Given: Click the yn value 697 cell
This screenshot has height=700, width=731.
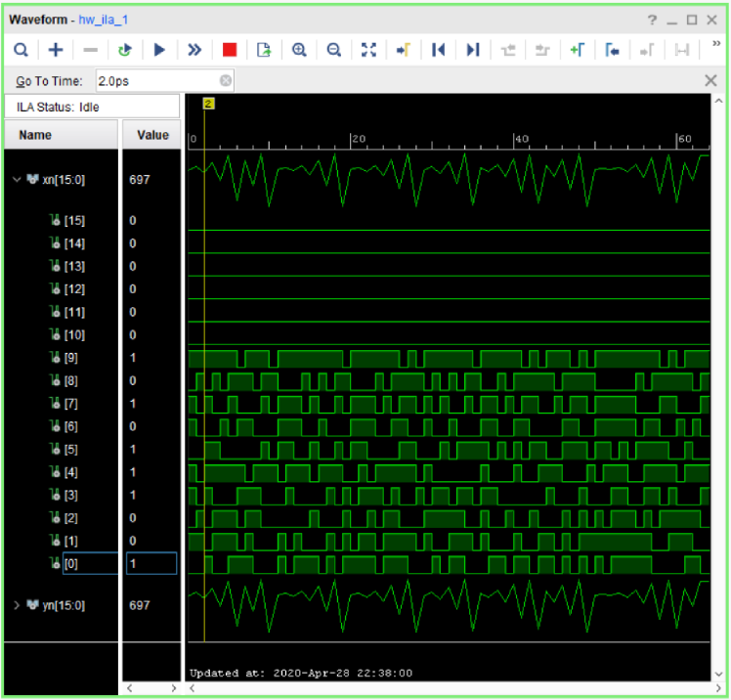Looking at the screenshot, I should coord(140,605).
